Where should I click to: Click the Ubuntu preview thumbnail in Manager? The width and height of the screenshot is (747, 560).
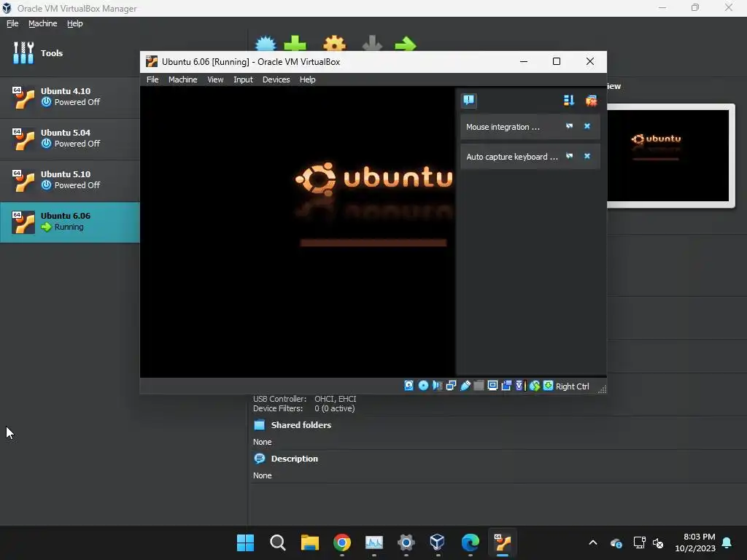tap(667, 156)
